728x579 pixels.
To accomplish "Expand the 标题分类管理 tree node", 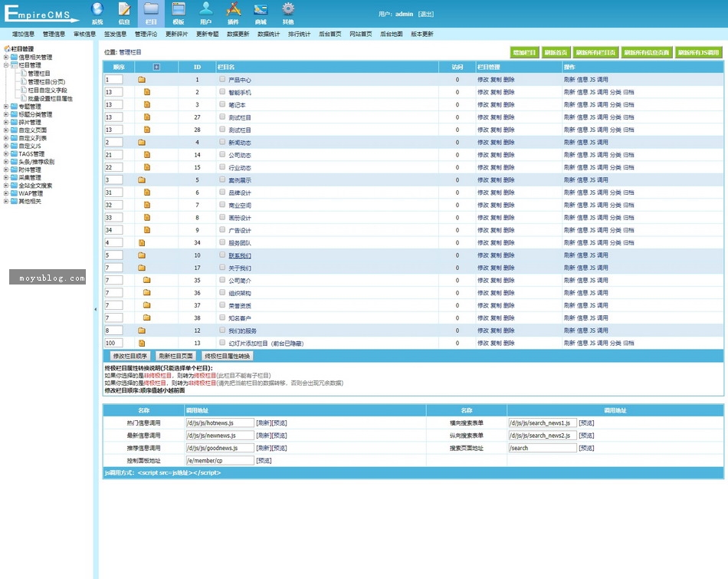I will coord(6,114).
